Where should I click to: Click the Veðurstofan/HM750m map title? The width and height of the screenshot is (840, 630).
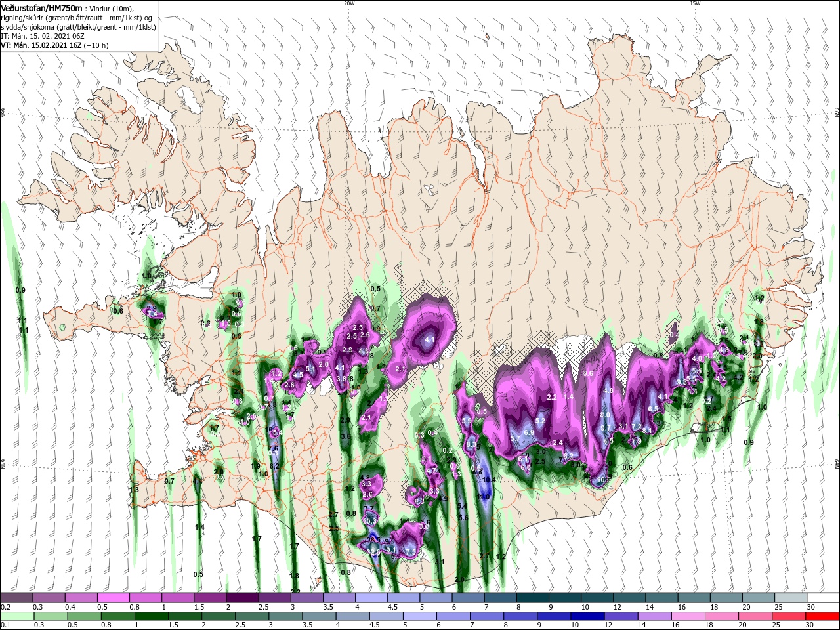[42, 8]
